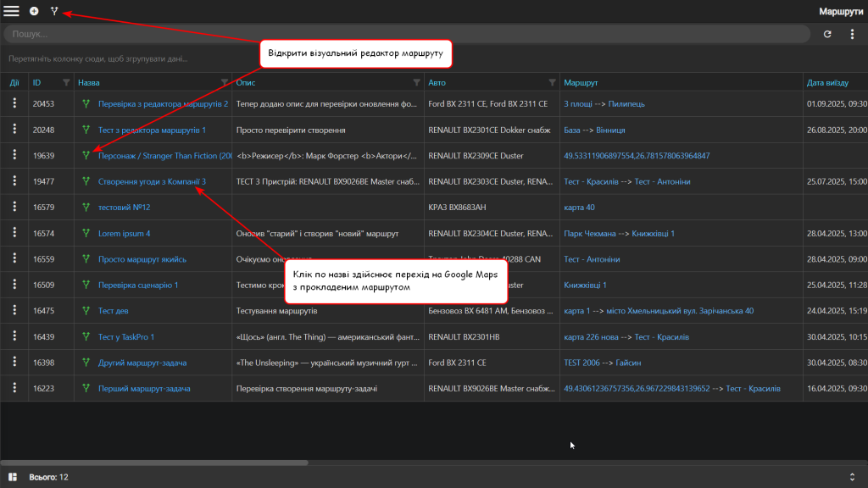Open the hamburger main menu

[x=11, y=11]
